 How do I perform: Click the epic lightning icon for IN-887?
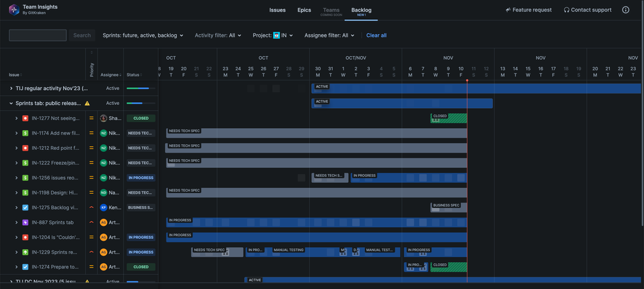(x=25, y=222)
